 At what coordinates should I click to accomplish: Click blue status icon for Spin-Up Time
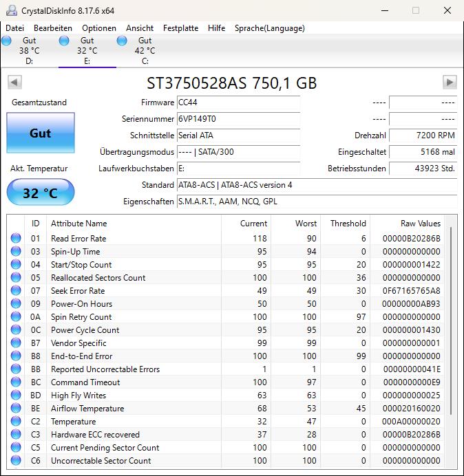[16, 251]
